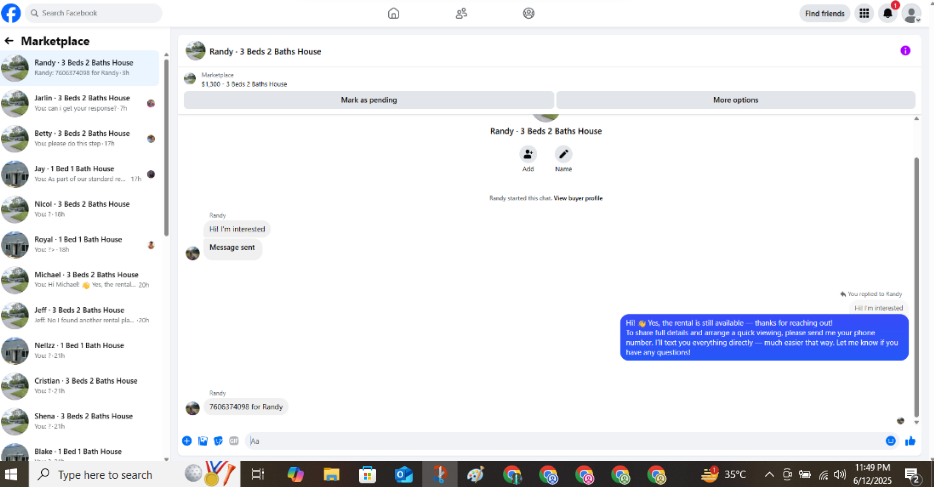The width and height of the screenshot is (934, 487).
Task: Open the Friends icon in top navigation
Action: [x=461, y=13]
